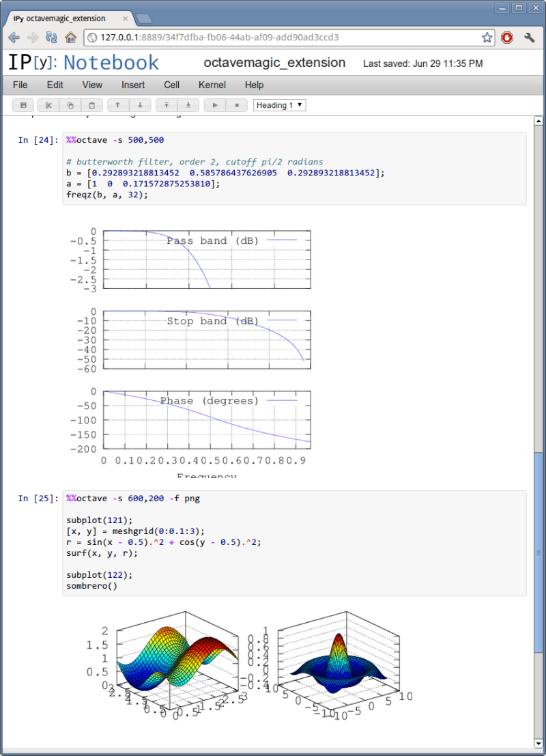Move the current cell up
This screenshot has width=546, height=756.
coord(117,104)
